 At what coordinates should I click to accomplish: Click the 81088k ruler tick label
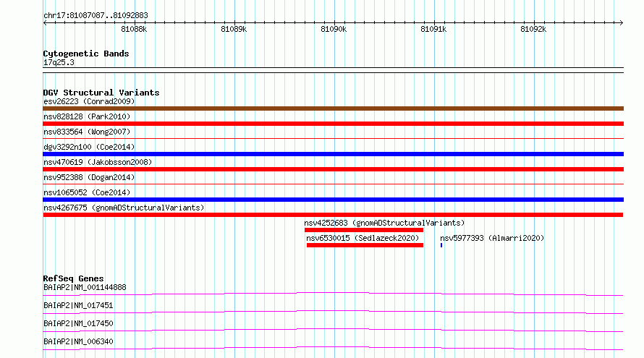point(134,29)
